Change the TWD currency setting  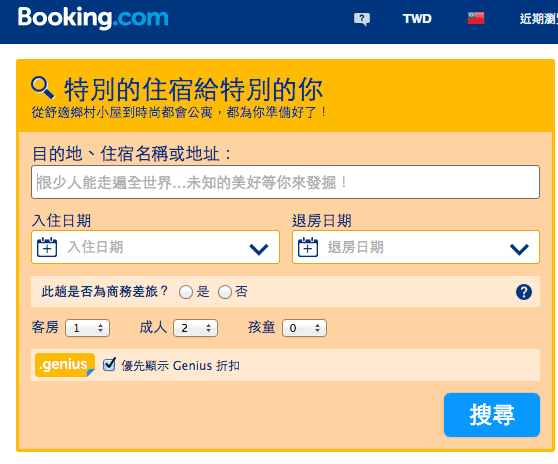coord(417,19)
